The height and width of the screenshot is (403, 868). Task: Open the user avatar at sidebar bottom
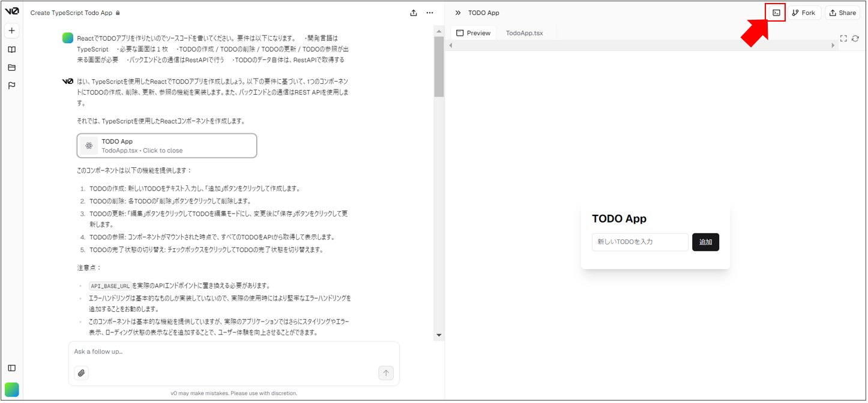point(12,389)
